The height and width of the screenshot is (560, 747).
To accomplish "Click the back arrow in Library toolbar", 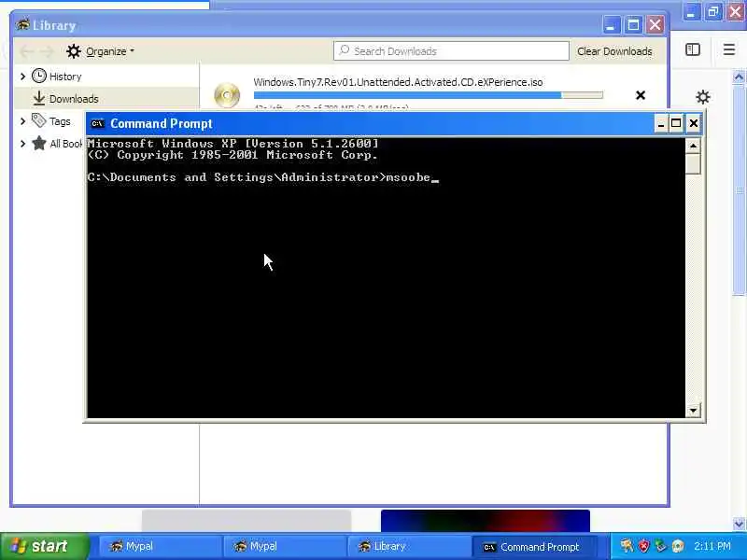I will 27,51.
